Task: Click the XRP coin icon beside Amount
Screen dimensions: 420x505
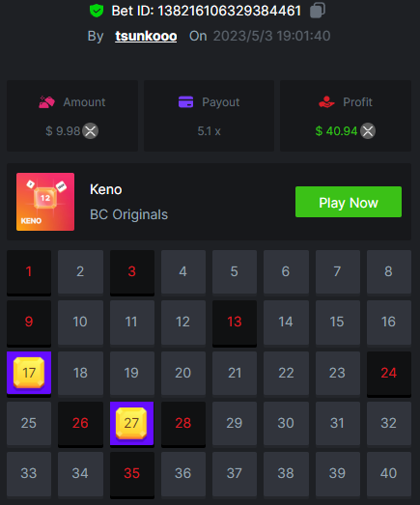Action: [90, 131]
